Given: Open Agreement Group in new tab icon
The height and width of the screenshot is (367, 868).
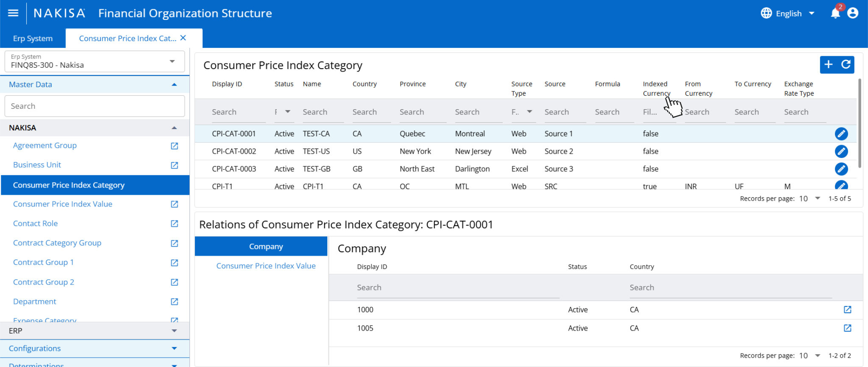Looking at the screenshot, I should click(174, 146).
